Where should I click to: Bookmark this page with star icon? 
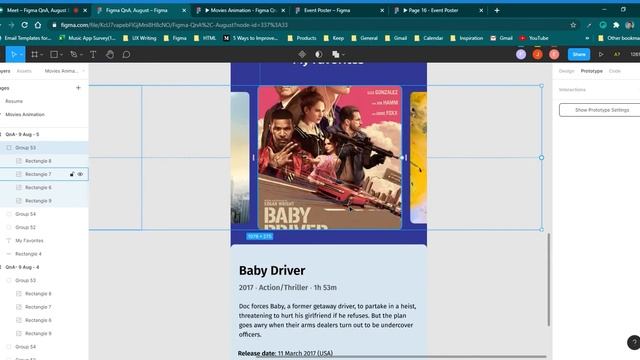coord(573,25)
